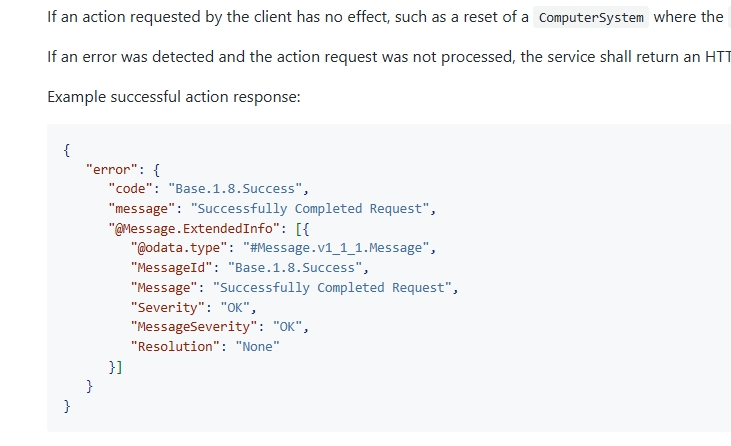Click the inline ComputerSystem code term
Image resolution: width=731 pixels, height=446 pixels.
591,17
